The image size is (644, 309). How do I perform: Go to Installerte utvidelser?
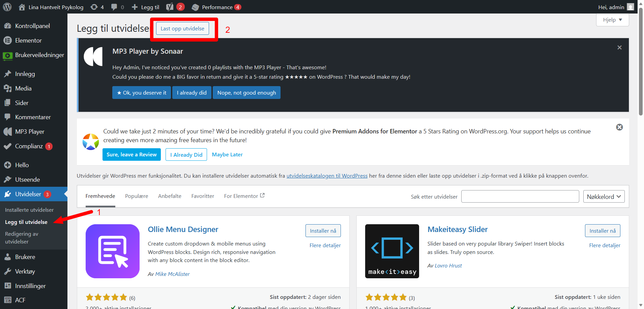click(x=29, y=210)
